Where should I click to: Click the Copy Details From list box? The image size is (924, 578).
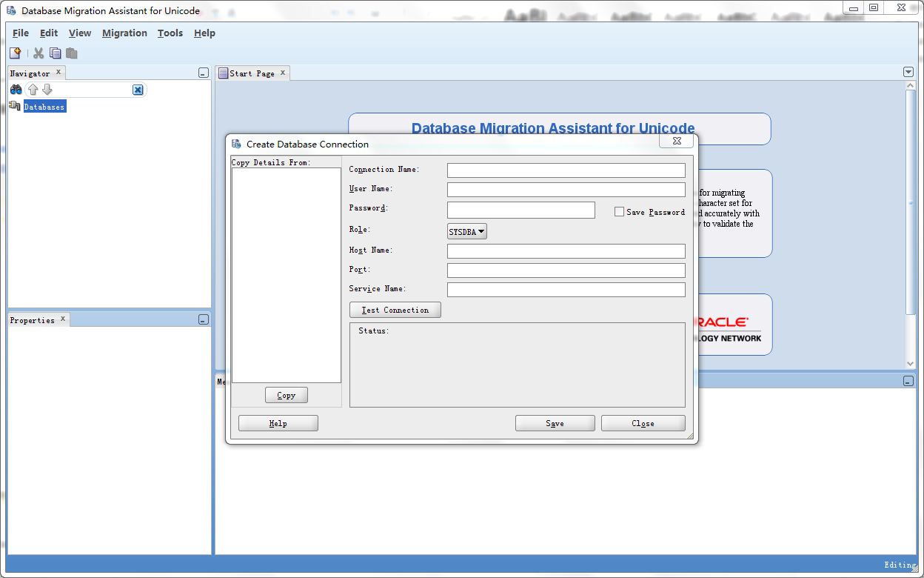click(x=287, y=275)
